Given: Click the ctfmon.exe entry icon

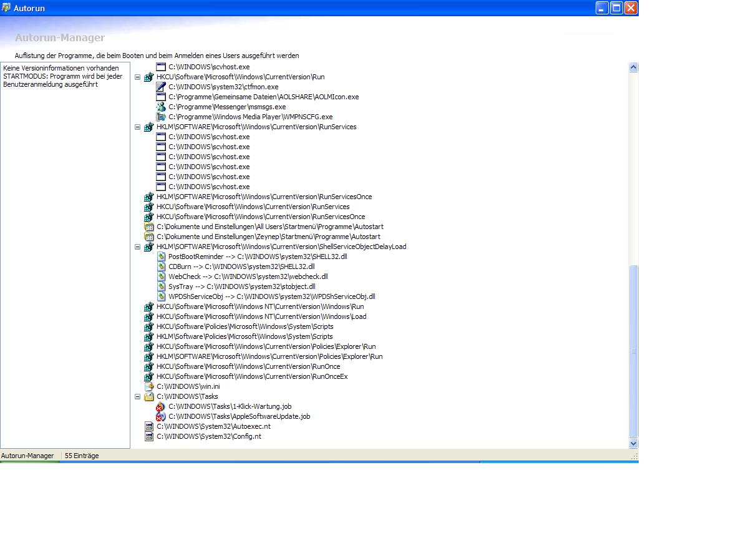Looking at the screenshot, I should pos(161,87).
